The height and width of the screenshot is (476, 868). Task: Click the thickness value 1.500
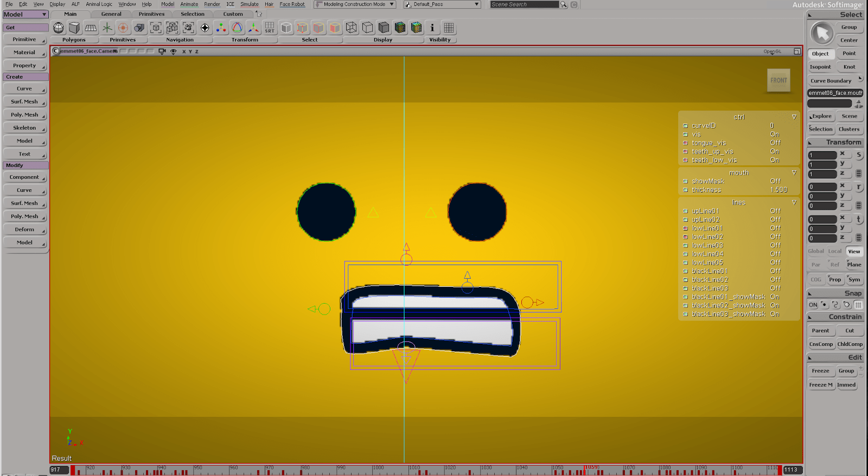point(778,190)
